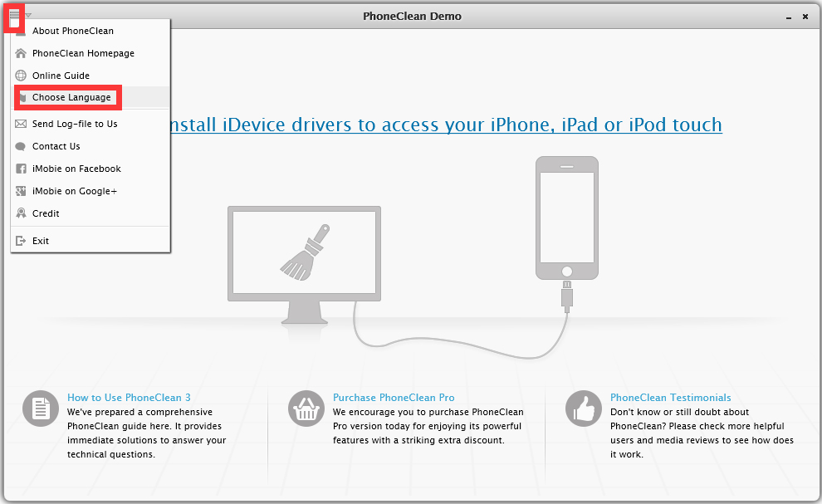Click the install iDevice drivers link
822x504 pixels.
446,125
